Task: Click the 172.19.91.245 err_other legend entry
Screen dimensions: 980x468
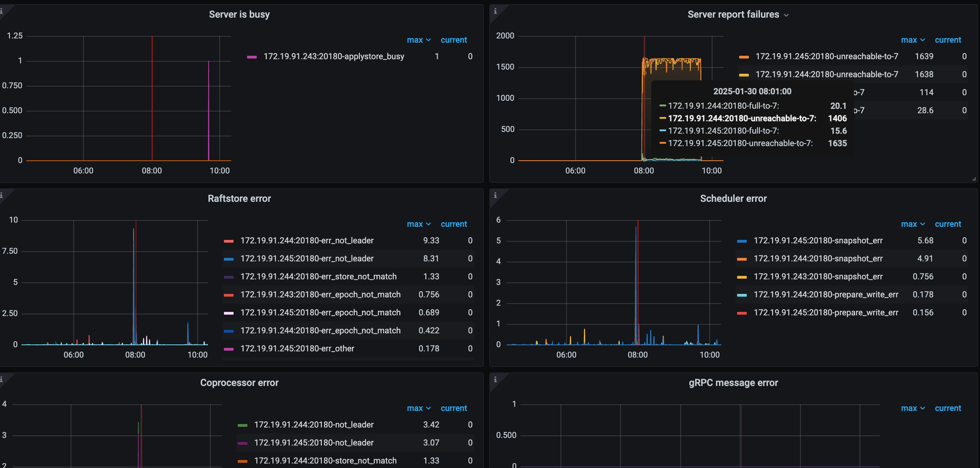Action: 297,349
